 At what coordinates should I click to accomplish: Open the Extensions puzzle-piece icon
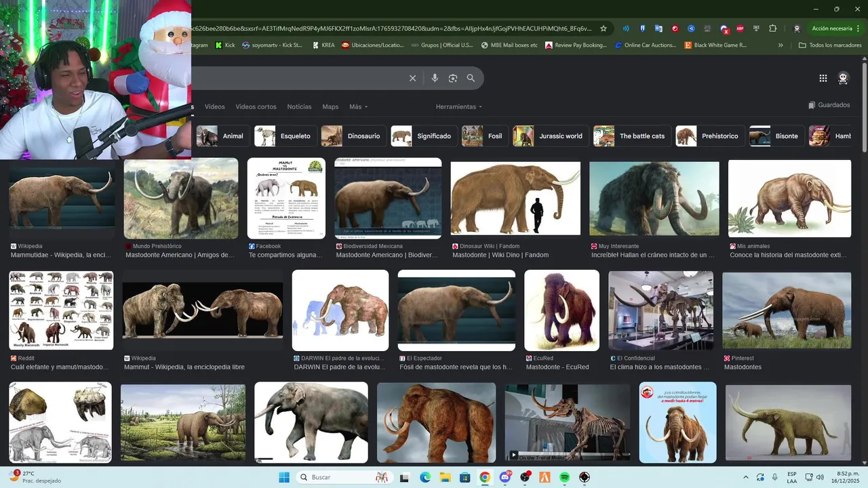tap(772, 28)
